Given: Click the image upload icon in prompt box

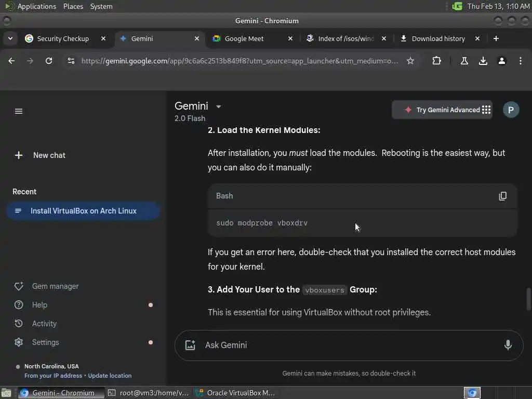Looking at the screenshot, I should (x=190, y=345).
